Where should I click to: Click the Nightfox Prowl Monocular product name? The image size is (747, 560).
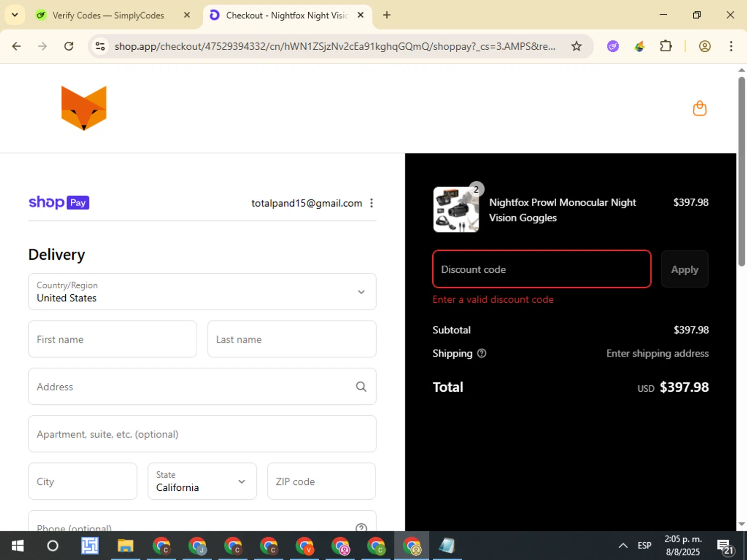tap(562, 210)
